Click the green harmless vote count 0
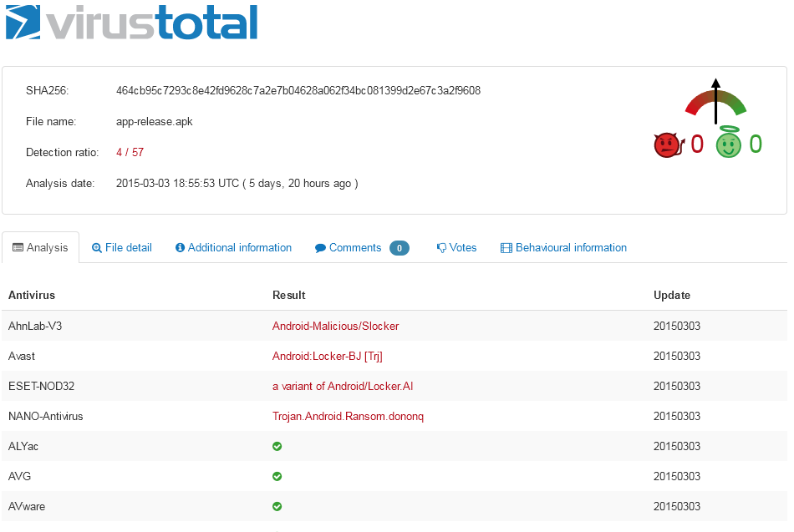Viewport: 794px width, 532px height. coord(756,144)
